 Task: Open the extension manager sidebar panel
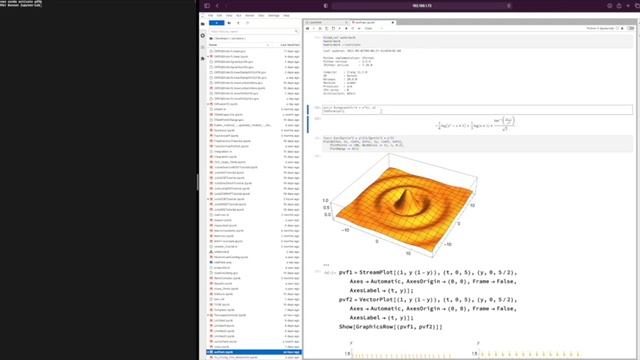tap(203, 58)
